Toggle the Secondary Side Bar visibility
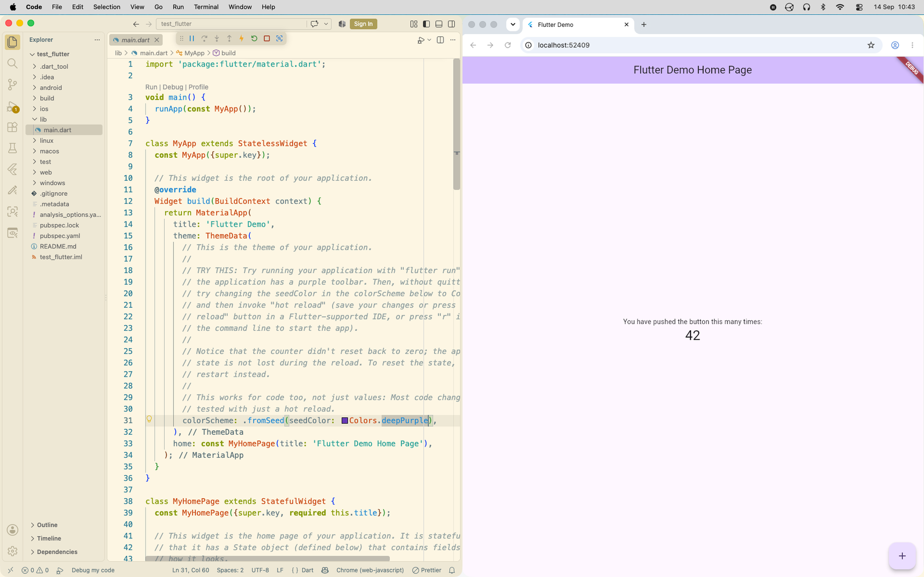The width and height of the screenshot is (924, 577). pos(451,24)
